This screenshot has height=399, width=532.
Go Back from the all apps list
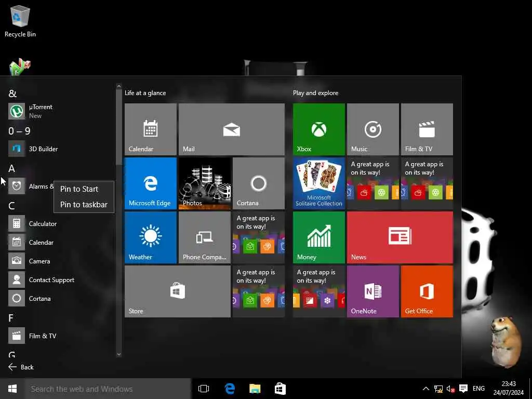(x=21, y=367)
